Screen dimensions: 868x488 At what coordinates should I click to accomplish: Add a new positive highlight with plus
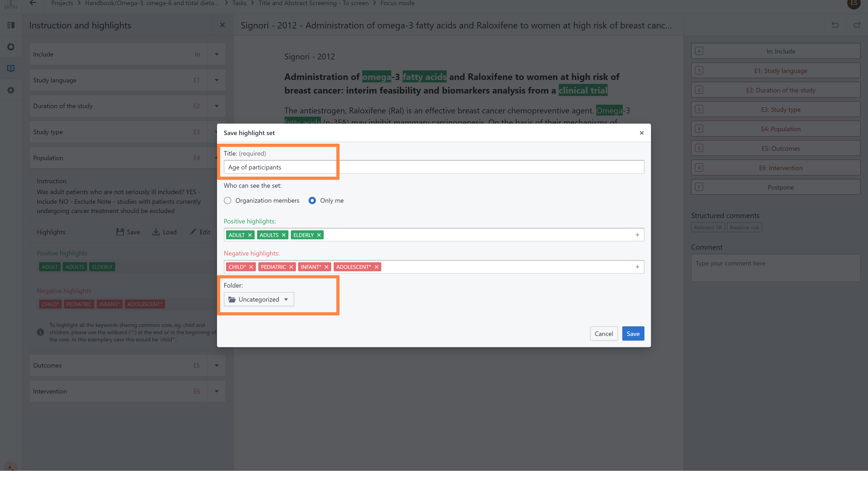point(637,235)
